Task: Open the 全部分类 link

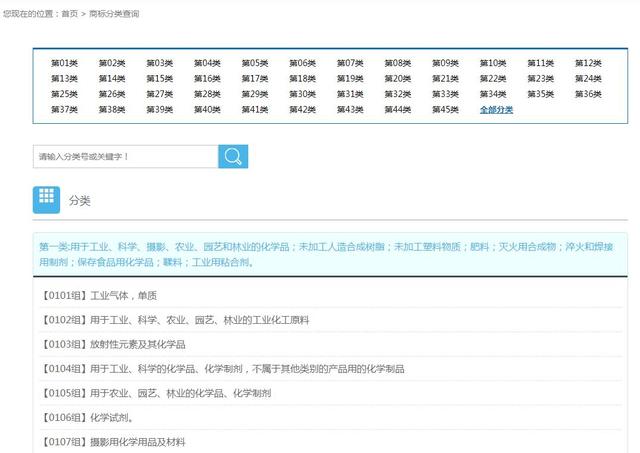Action: [496, 109]
